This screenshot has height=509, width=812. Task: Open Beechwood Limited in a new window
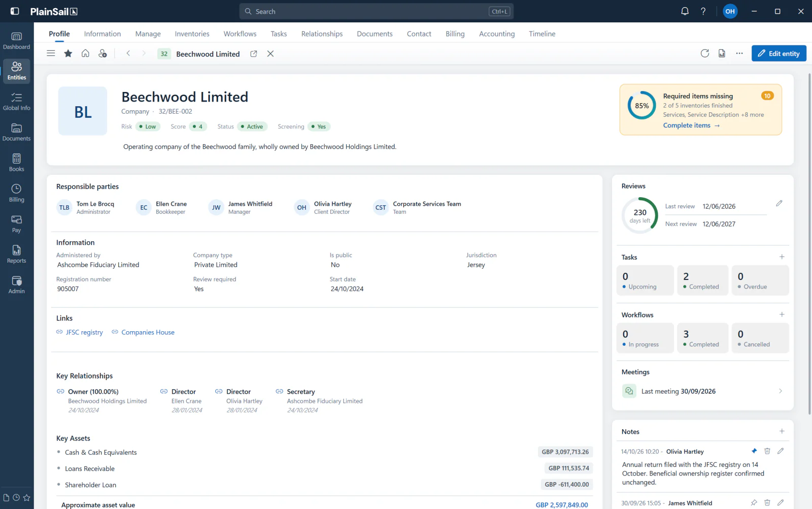254,54
